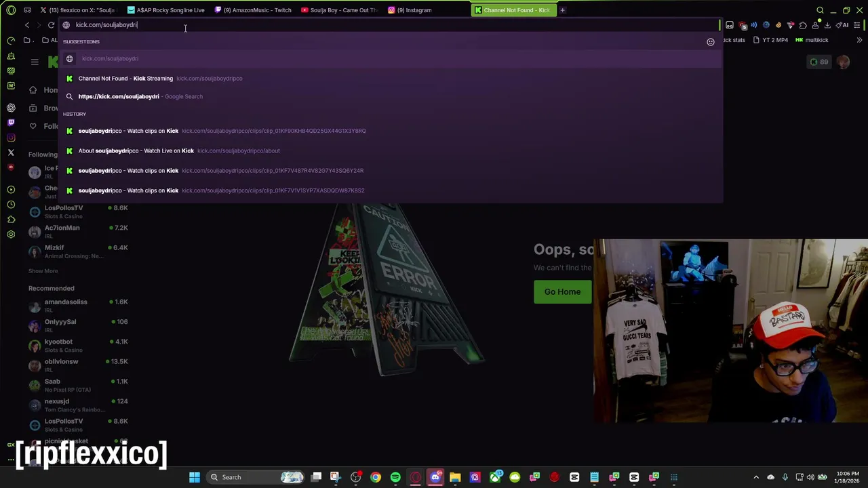Show more bookmarks with double chevron
This screenshot has height=488, width=868.
pos(859,40)
